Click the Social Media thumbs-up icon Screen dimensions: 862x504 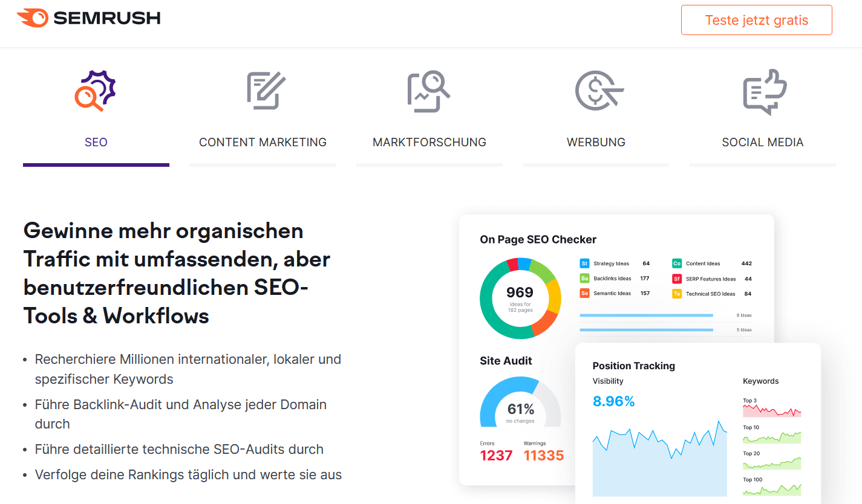tap(765, 92)
